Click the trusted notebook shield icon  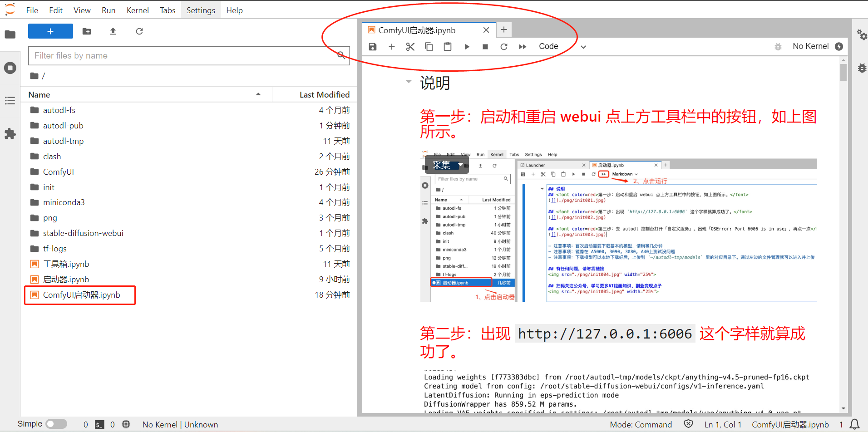[x=689, y=424]
